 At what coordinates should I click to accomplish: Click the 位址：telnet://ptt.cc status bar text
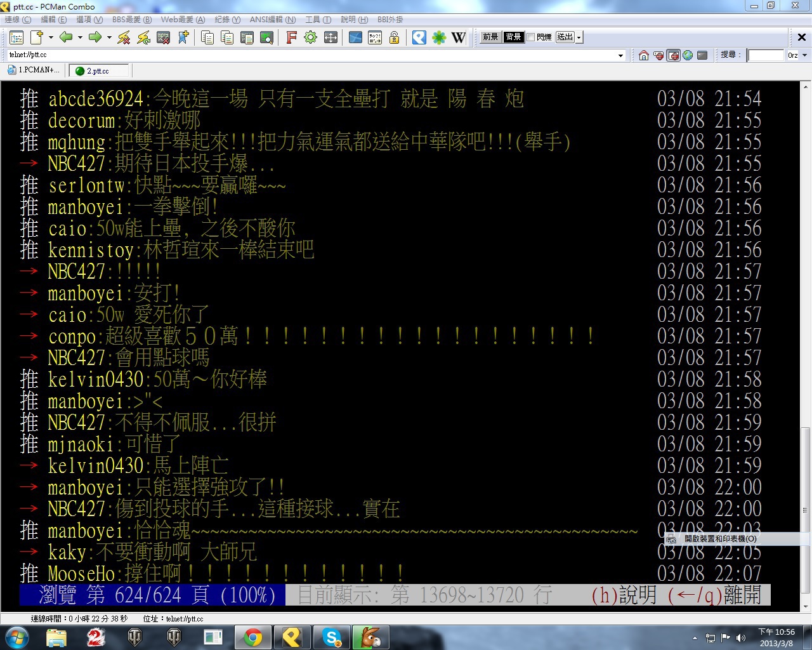(x=173, y=618)
